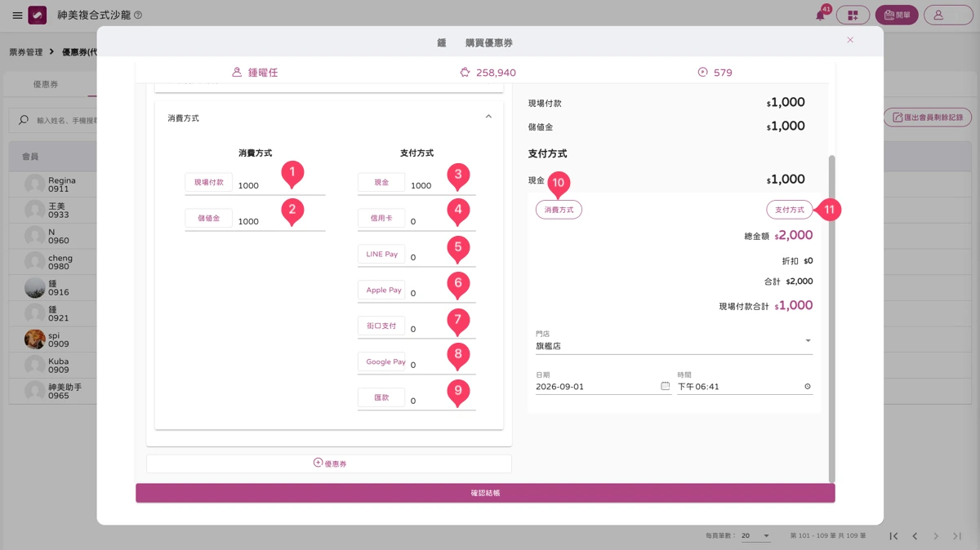Choose Apple Pay as the payment method
The height and width of the screenshot is (550, 980).
coord(381,291)
